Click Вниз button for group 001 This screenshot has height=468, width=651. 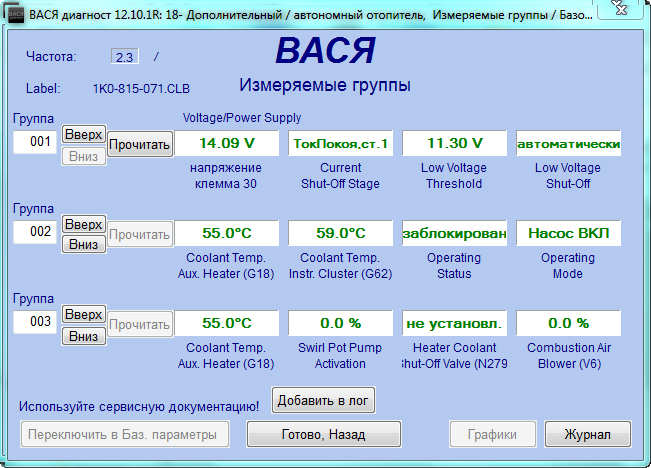pos(83,157)
